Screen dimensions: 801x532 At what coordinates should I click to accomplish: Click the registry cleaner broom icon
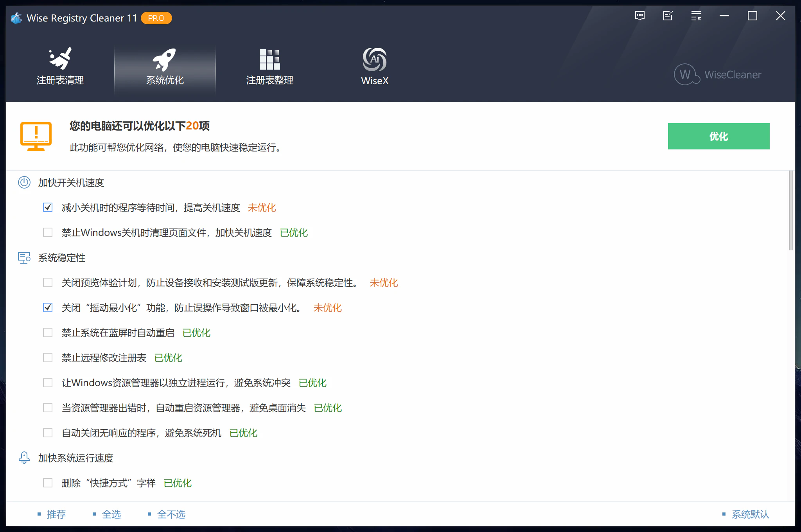pos(60,59)
